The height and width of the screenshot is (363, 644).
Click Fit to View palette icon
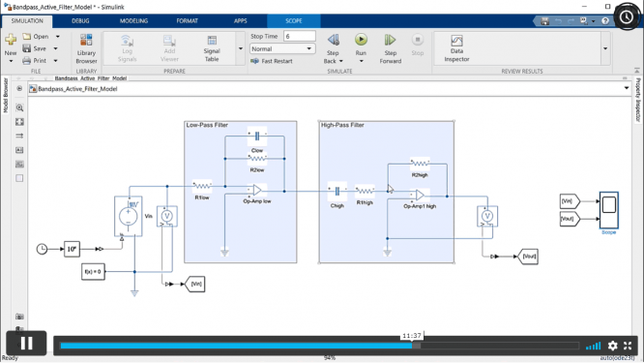point(19,122)
